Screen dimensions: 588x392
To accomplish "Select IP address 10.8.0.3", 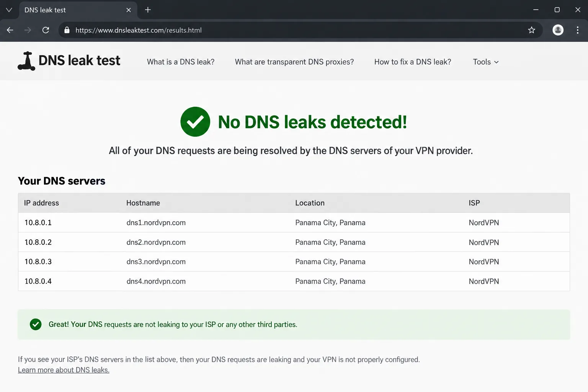I will coord(38,261).
